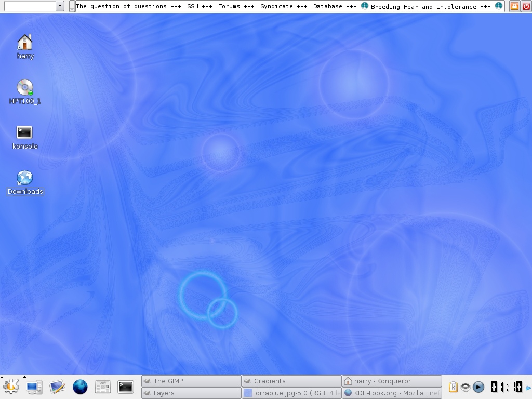Image resolution: width=532 pixels, height=399 pixels.
Task: Switch to harry - Konqueror window
Action: point(392,381)
